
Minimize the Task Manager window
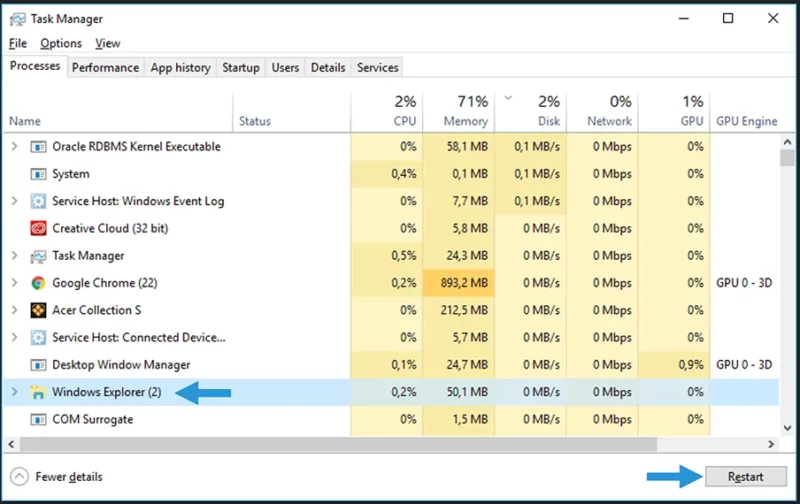pyautogui.click(x=684, y=18)
